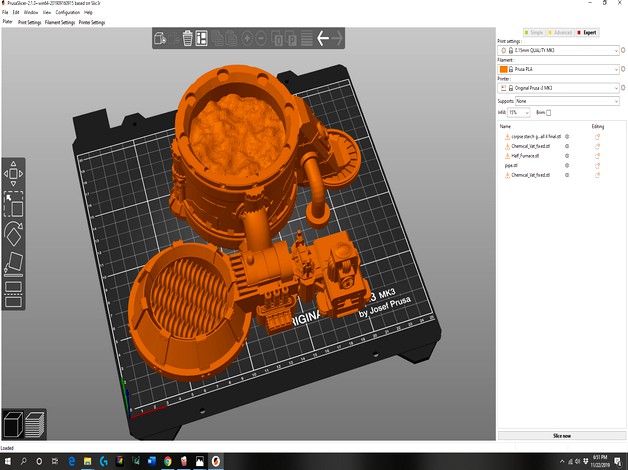Screen dimensions: 628x470
Task: Click the orange filament color swatch
Action: click(x=503, y=69)
